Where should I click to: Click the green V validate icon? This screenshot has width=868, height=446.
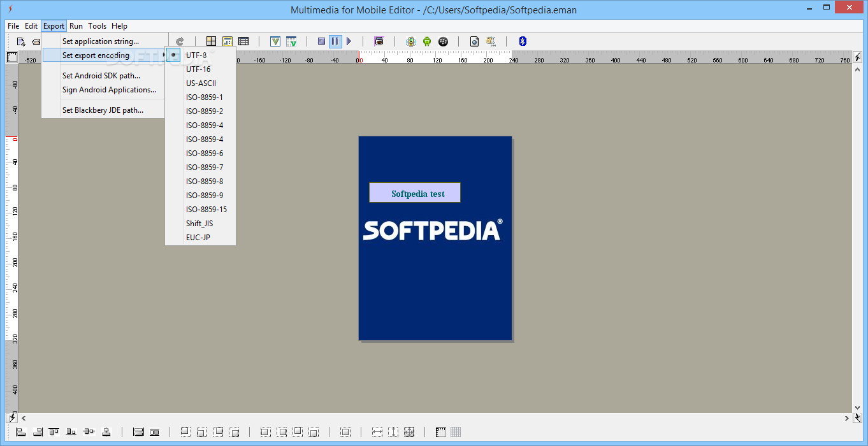(x=275, y=41)
